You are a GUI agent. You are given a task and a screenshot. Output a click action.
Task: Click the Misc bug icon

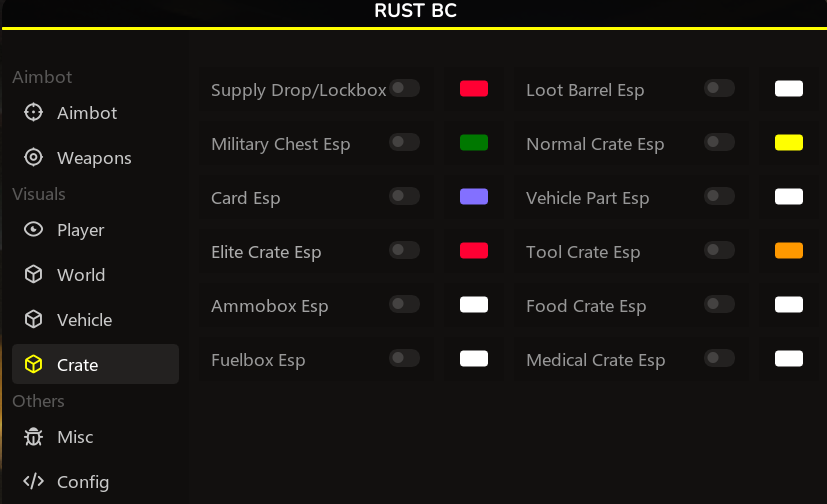tap(34, 436)
